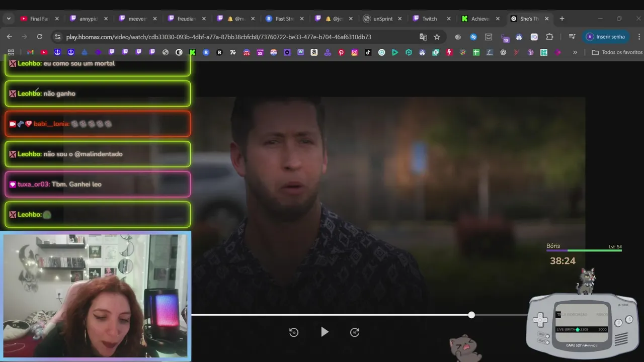Open the media control music-note button

572,37
